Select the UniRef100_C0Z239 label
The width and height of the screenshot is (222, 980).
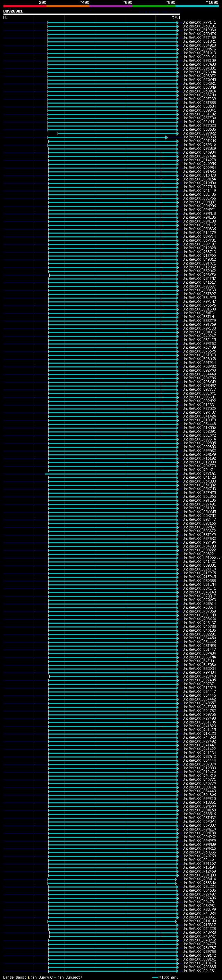tap(199, 99)
